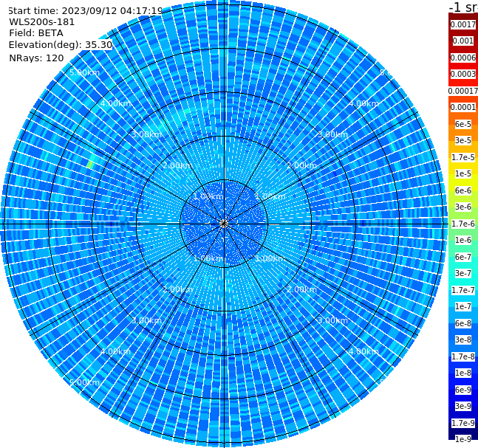Click the 1.7e-8 colorbar label

[463, 356]
